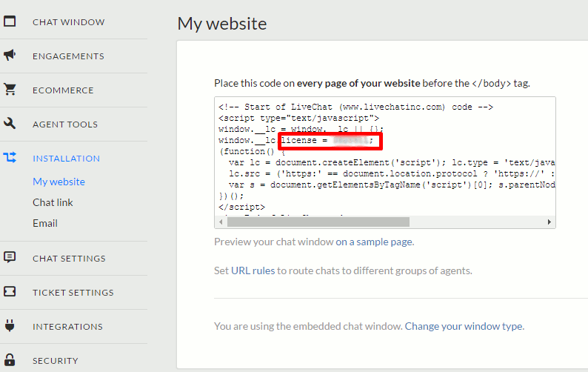Select My website under Installation

pyautogui.click(x=59, y=182)
